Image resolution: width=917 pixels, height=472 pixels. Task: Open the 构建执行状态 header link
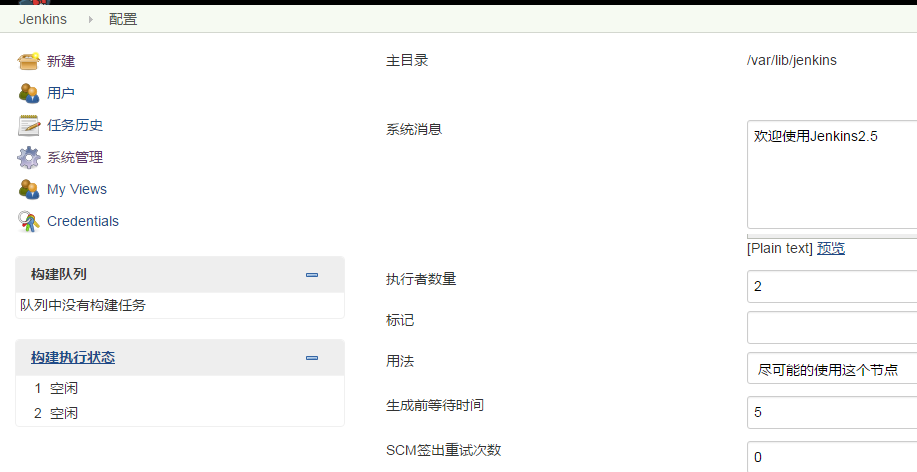pos(73,357)
